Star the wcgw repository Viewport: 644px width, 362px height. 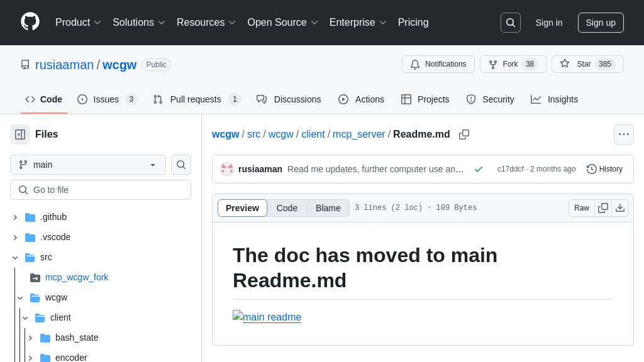pos(587,64)
